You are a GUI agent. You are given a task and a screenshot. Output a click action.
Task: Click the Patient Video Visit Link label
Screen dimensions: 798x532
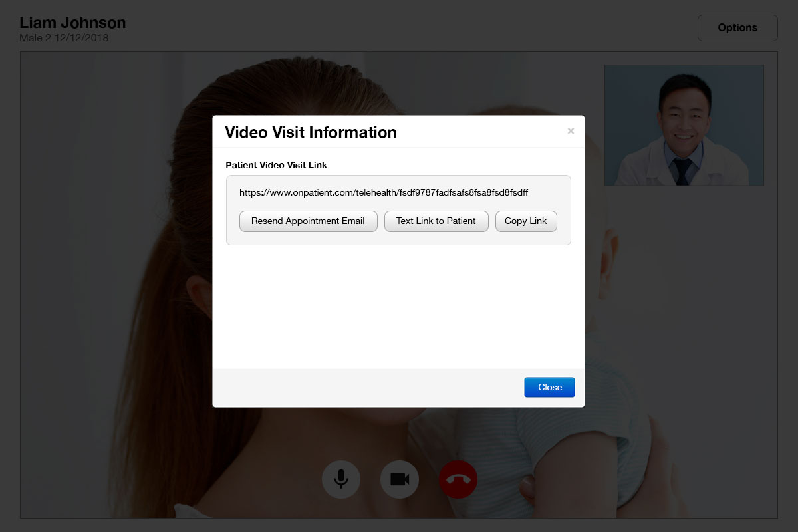click(277, 165)
